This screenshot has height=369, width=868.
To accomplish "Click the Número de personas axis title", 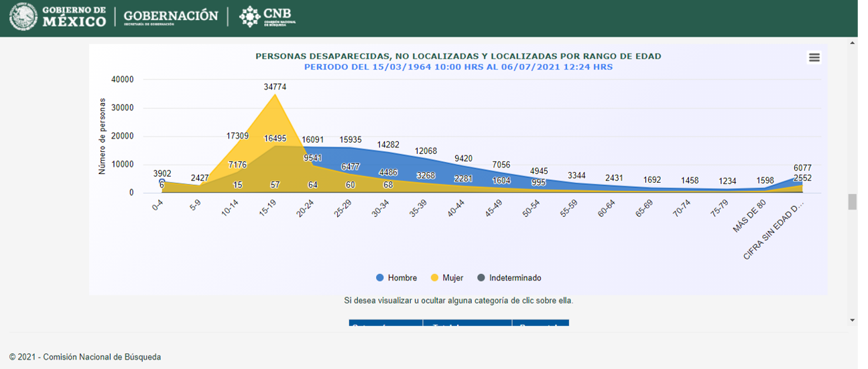I will tap(103, 136).
